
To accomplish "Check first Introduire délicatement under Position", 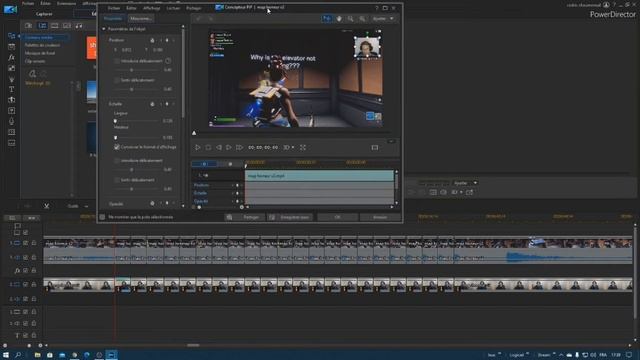I will click(x=117, y=61).
